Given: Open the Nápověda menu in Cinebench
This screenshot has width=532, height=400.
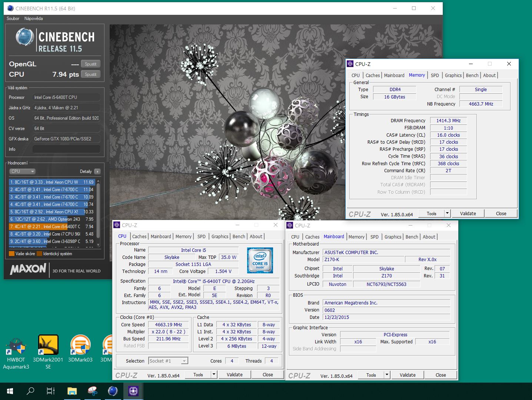Looking at the screenshot, I should (x=34, y=19).
